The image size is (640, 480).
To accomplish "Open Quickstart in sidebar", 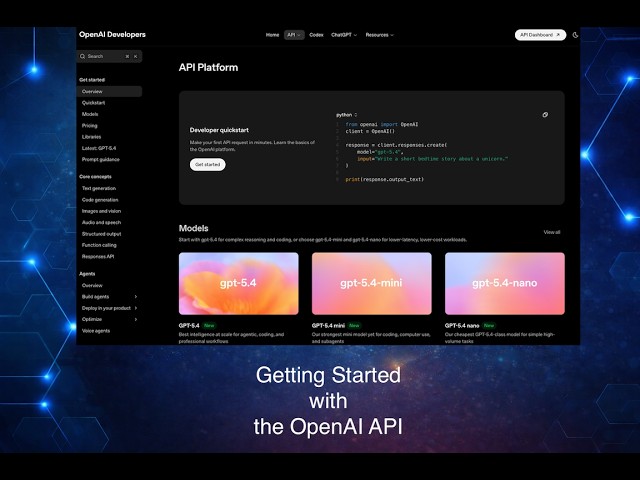I will pyautogui.click(x=93, y=103).
